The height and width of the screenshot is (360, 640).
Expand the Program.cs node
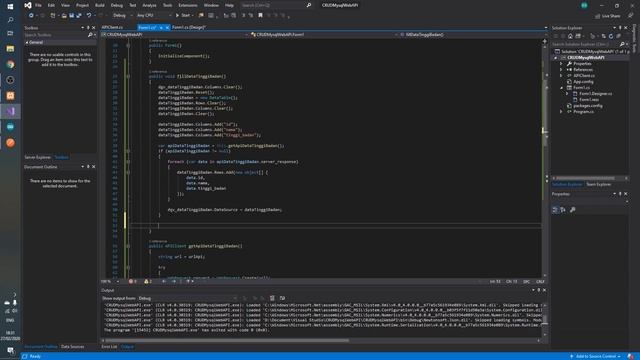tap(561, 111)
